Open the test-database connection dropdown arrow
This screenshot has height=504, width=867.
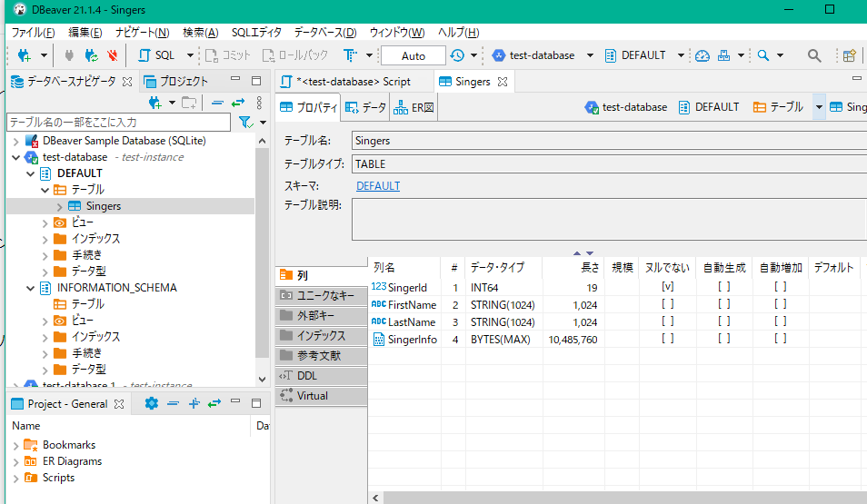[x=590, y=55]
